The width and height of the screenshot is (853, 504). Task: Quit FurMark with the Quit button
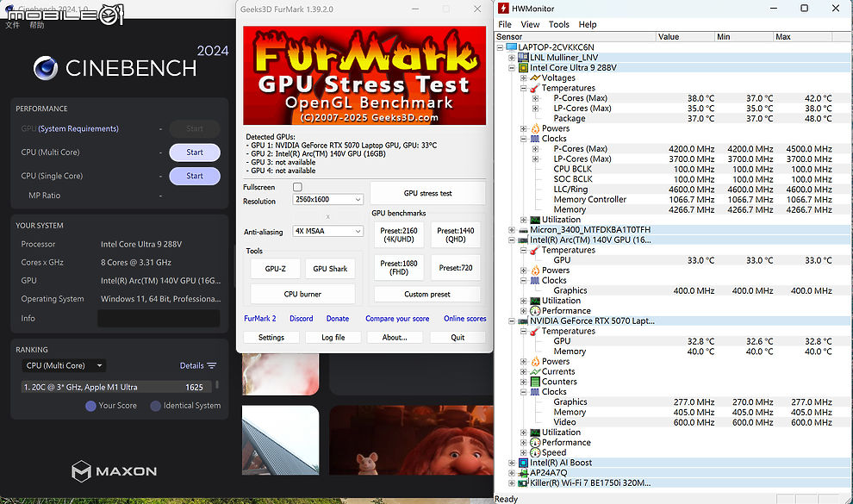[x=458, y=338]
